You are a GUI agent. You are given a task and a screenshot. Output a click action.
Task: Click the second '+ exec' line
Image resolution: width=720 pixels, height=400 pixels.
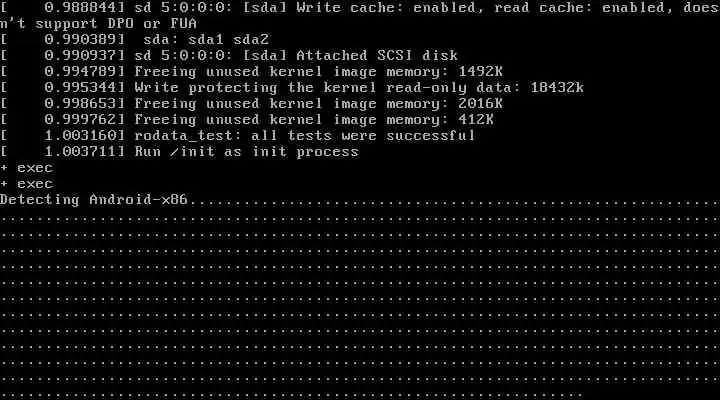tap(27, 184)
